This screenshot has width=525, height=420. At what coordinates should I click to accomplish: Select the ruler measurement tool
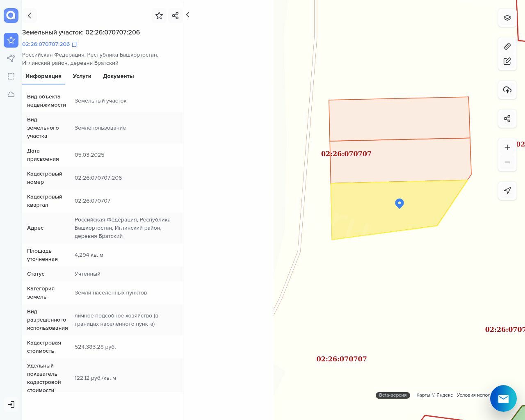pos(507,46)
